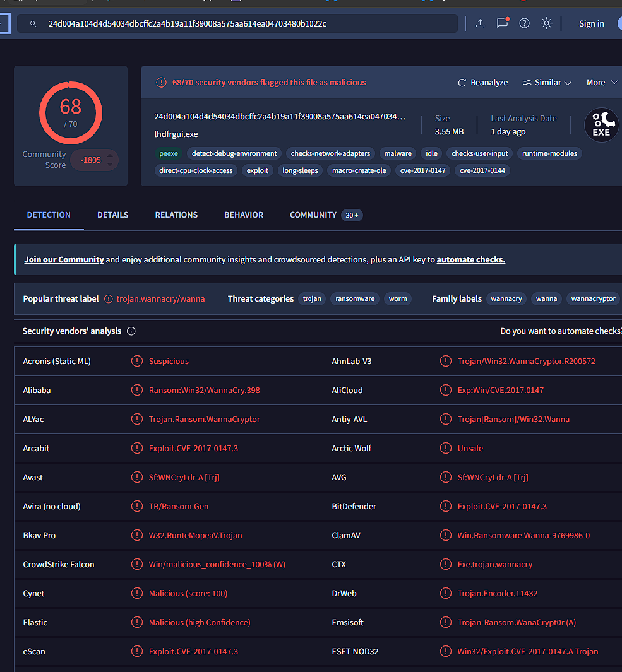
Task: Open the Join our Community link
Action: [64, 260]
